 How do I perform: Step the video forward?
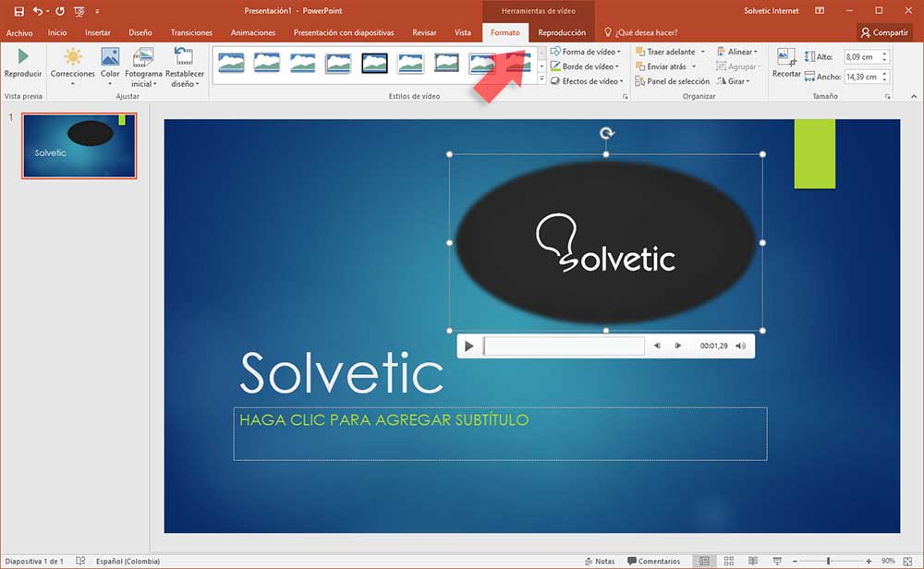677,345
